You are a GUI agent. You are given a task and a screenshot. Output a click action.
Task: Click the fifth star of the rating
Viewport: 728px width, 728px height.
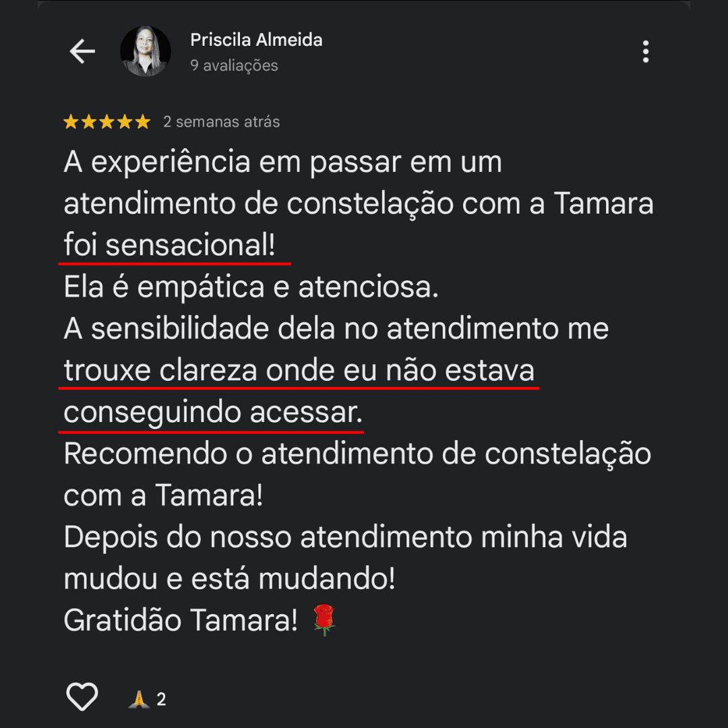pyautogui.click(x=143, y=122)
